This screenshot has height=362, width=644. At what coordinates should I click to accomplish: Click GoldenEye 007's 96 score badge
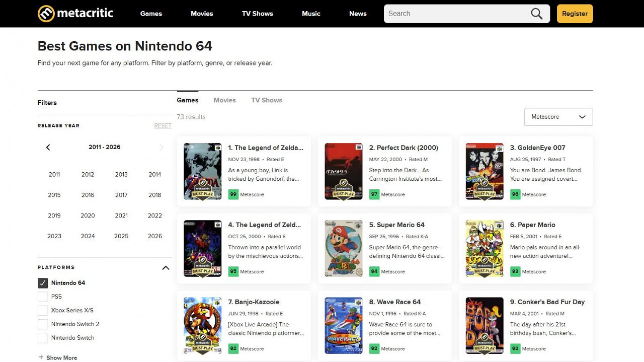[515, 194]
